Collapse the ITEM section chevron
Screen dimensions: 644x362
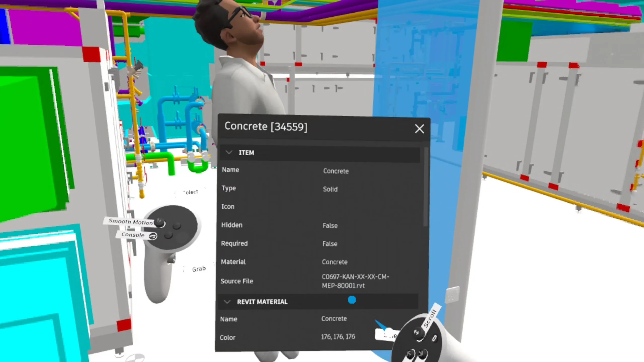[229, 152]
